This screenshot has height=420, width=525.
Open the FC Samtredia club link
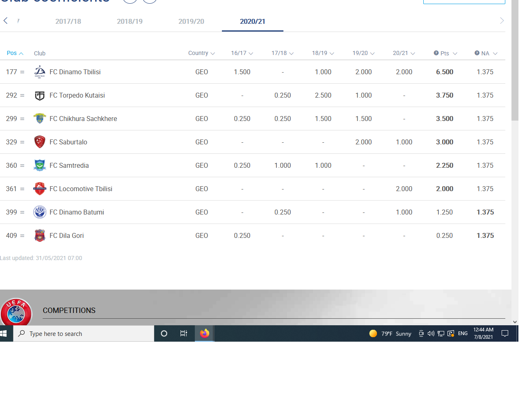pyautogui.click(x=69, y=165)
